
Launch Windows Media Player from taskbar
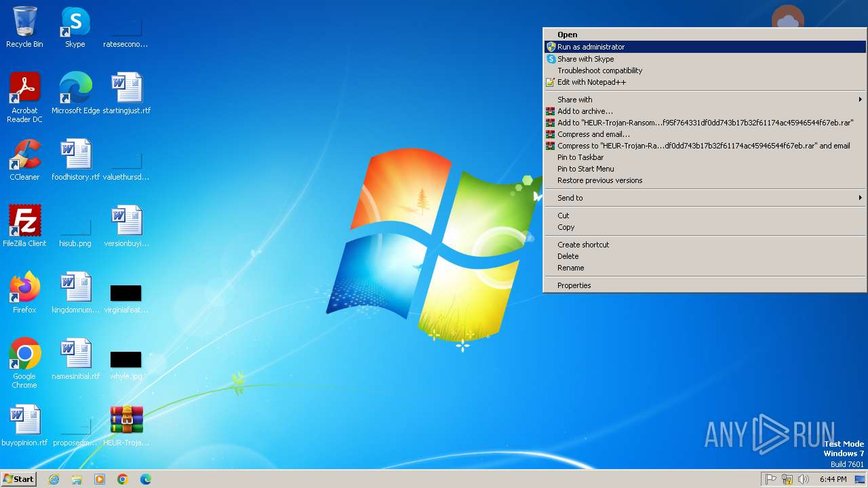coord(100,479)
